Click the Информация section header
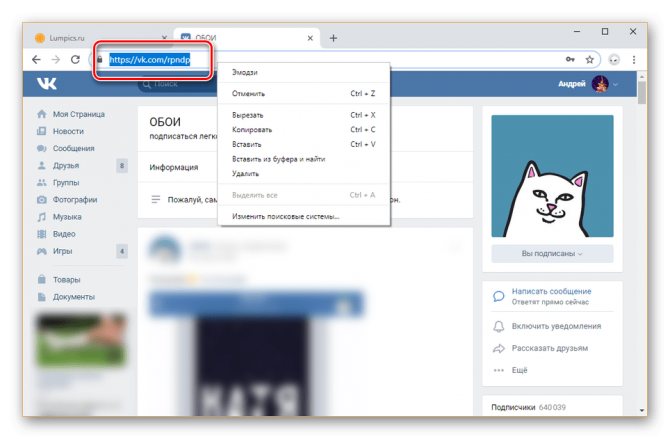The image size is (670, 439). tap(174, 167)
